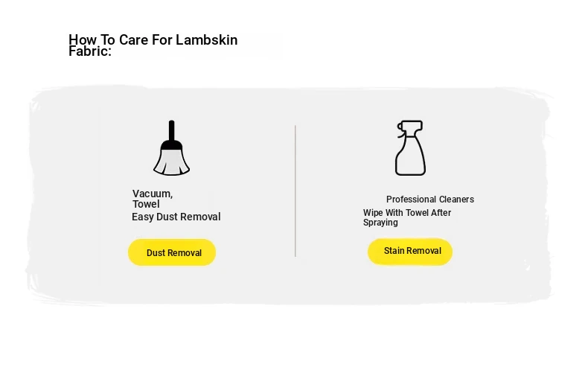The width and height of the screenshot is (588, 367).
Task: Click the 'Professional Cleaners' text
Action: point(430,199)
